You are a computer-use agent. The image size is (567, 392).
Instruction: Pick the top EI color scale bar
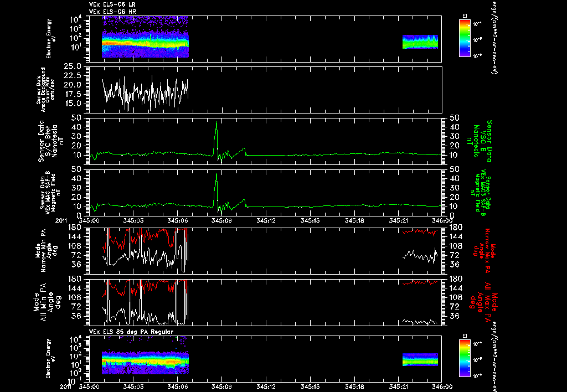[x=465, y=38]
